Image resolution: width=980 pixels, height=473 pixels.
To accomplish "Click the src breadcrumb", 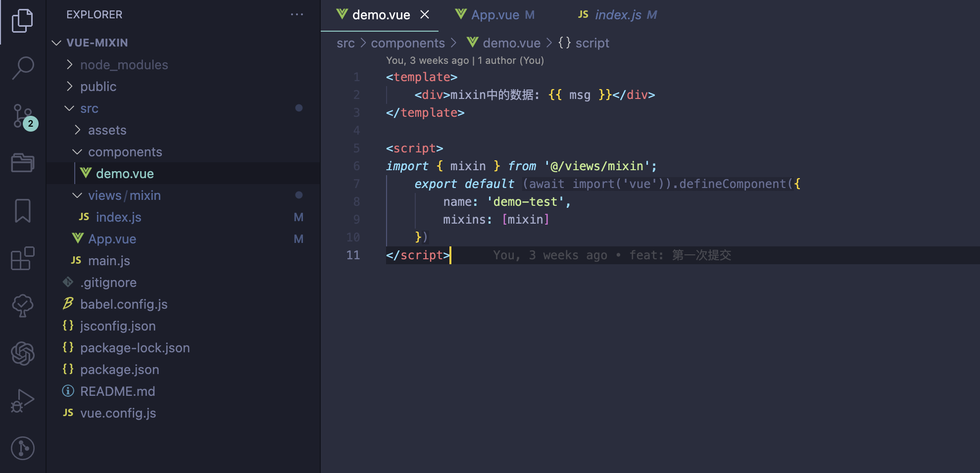I will [x=345, y=43].
